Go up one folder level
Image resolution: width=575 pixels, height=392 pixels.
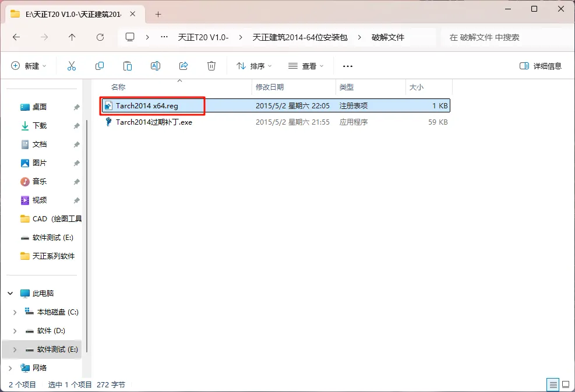tap(72, 37)
